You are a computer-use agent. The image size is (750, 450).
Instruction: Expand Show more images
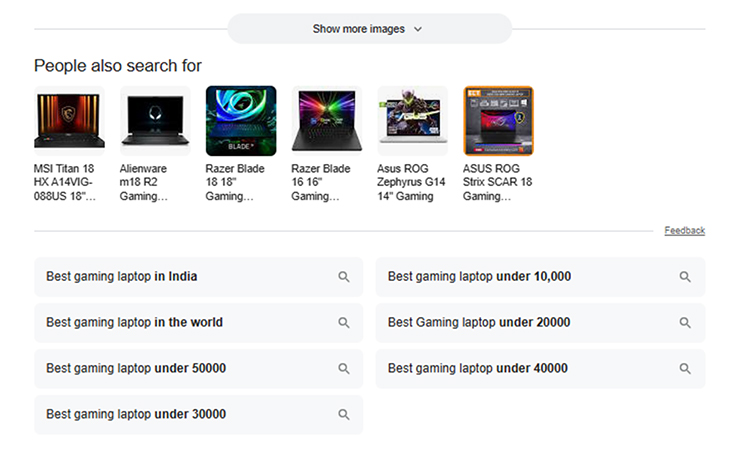coord(358,29)
